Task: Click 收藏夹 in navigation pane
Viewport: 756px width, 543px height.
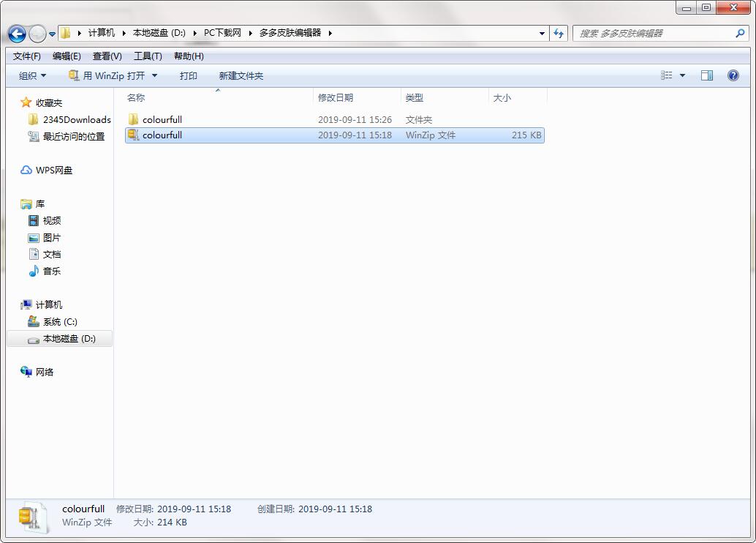Action: click(49, 102)
